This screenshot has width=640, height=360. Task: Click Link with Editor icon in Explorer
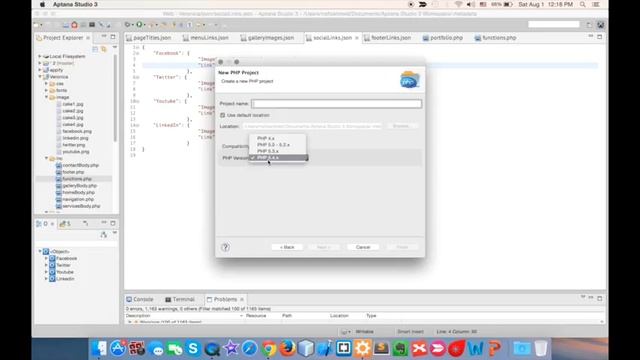104,49
